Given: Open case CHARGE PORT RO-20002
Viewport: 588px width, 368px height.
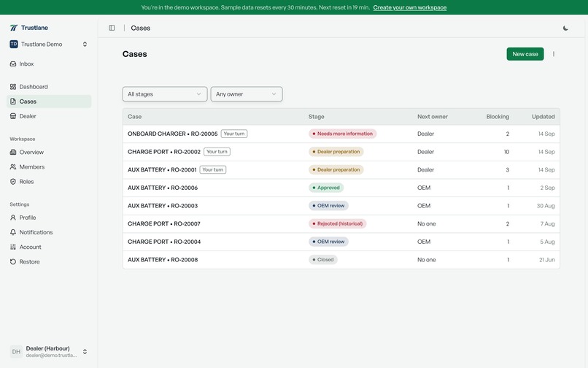Looking at the screenshot, I should pyautogui.click(x=164, y=152).
